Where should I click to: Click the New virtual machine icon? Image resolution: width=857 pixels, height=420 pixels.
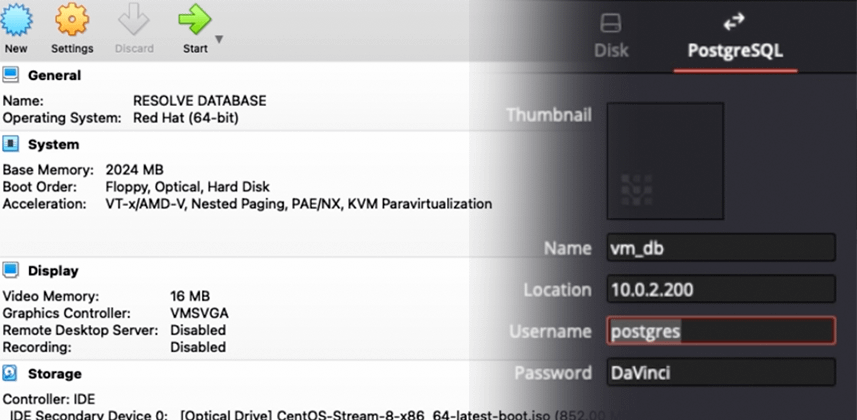point(16,19)
